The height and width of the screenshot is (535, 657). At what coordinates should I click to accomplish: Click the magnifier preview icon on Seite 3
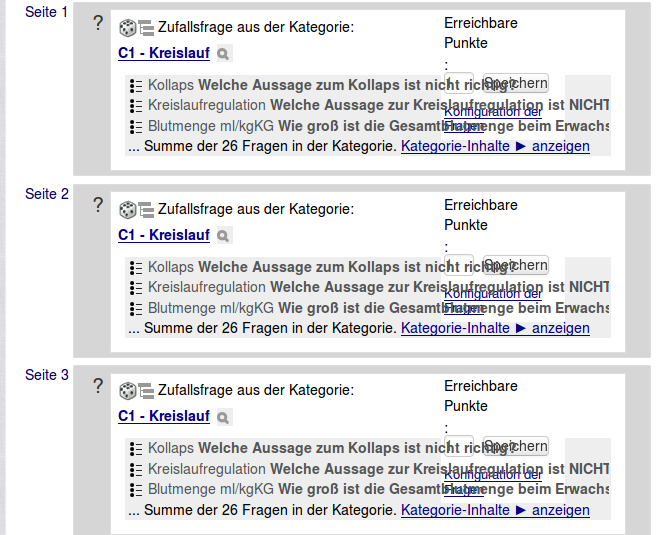coord(224,418)
